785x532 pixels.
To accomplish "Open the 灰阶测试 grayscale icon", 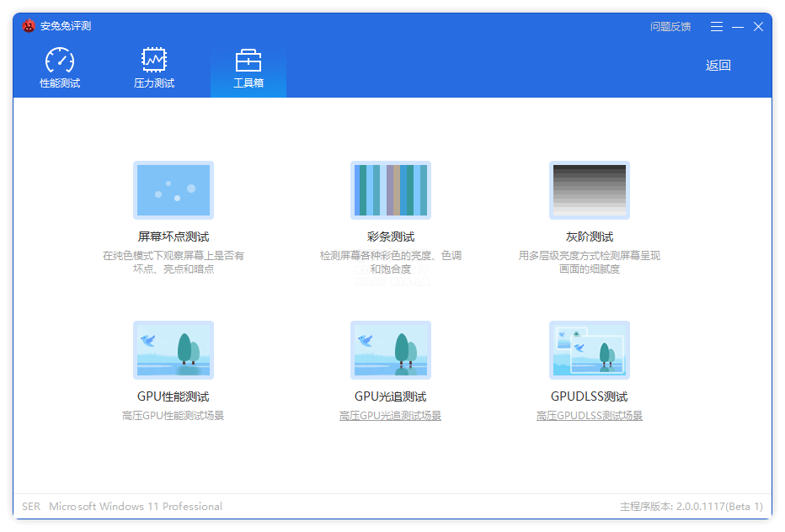I will click(x=590, y=190).
